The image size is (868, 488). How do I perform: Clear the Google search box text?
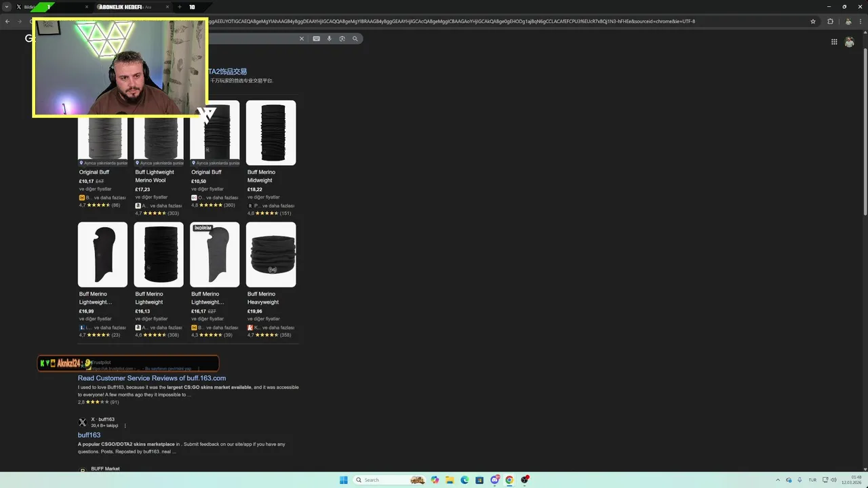302,39
